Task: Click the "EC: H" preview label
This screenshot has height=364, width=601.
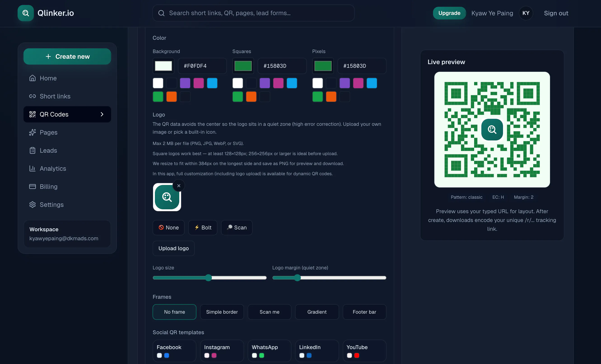Action: 498,197
